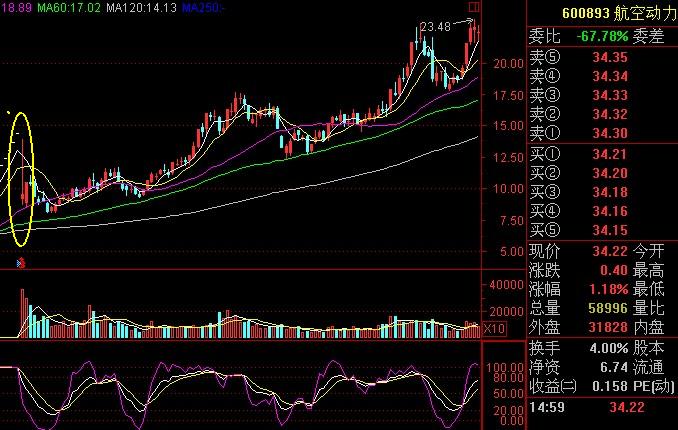Click the 最低 label
This screenshot has width=678, height=430.
[x=648, y=289]
